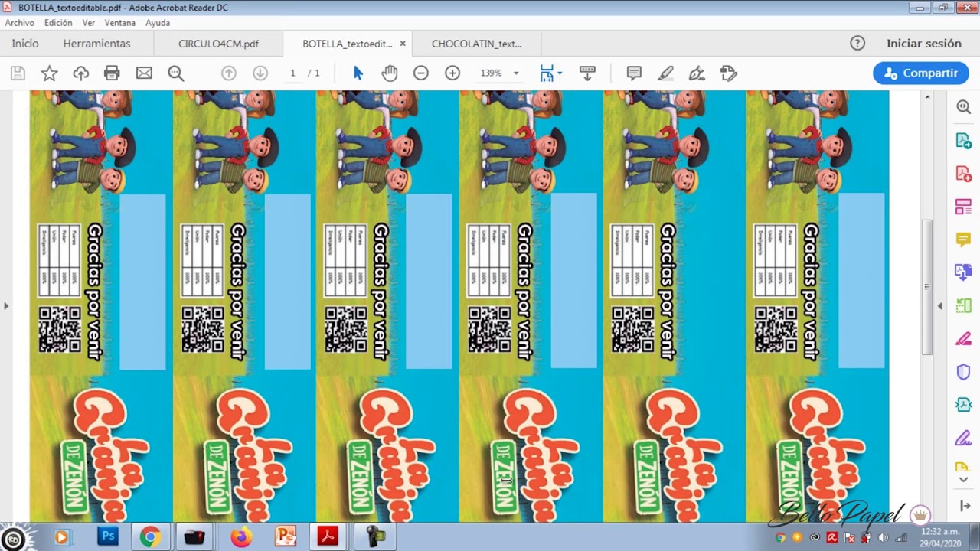The width and height of the screenshot is (980, 551).
Task: Click the scrolling mode keyboard icon
Action: (x=587, y=73)
